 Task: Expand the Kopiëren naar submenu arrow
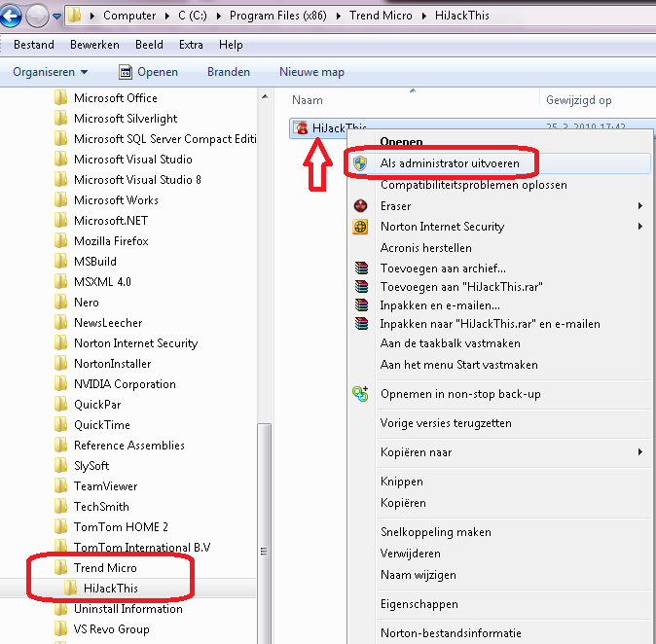(x=640, y=452)
